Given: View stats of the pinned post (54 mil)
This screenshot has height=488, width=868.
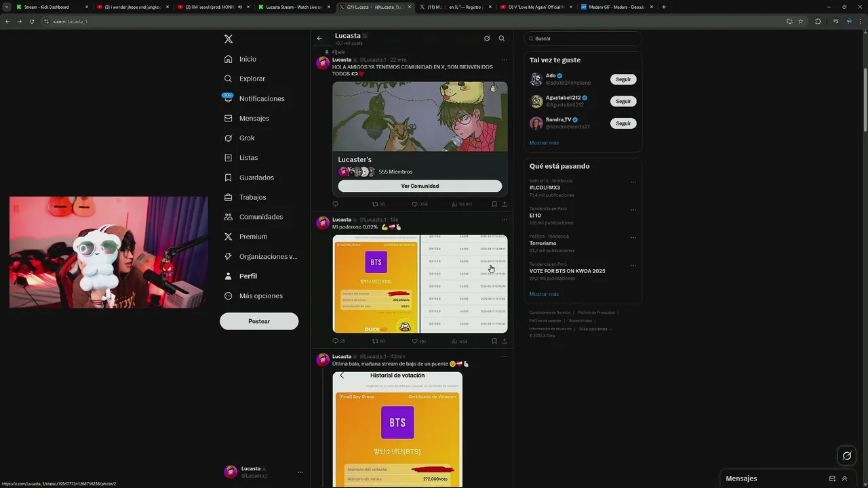Looking at the screenshot, I should click(462, 204).
